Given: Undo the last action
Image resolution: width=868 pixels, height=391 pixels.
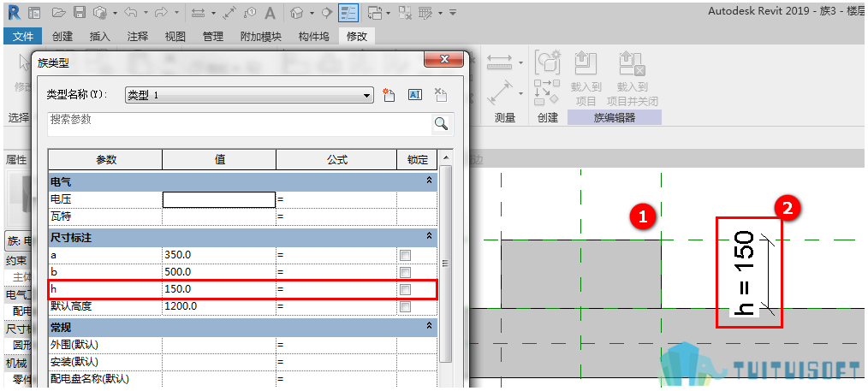Looking at the screenshot, I should click(x=133, y=12).
